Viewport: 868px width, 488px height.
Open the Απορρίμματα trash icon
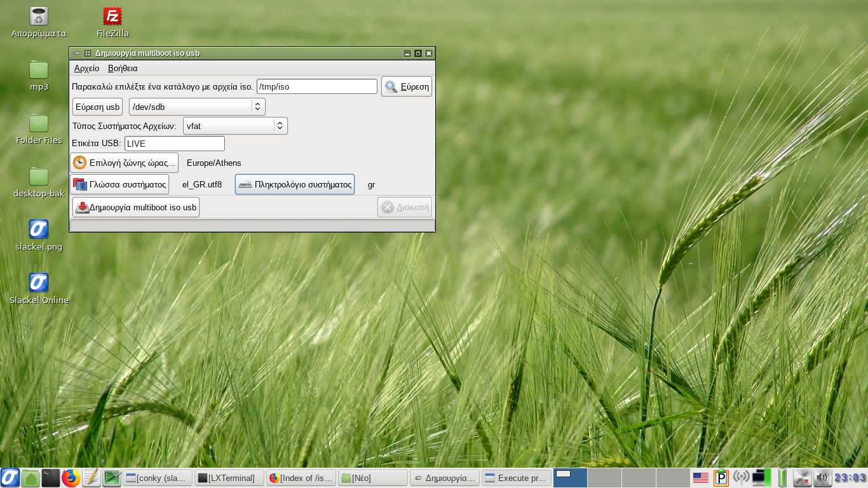[x=39, y=17]
